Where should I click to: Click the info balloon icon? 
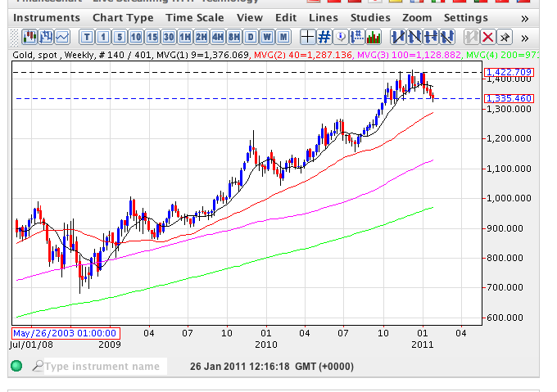340,37
